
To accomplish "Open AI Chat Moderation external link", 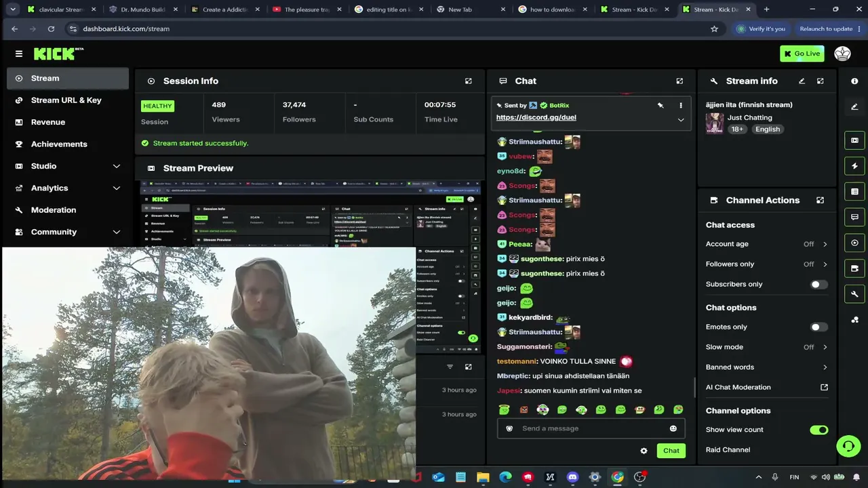I will tap(825, 387).
